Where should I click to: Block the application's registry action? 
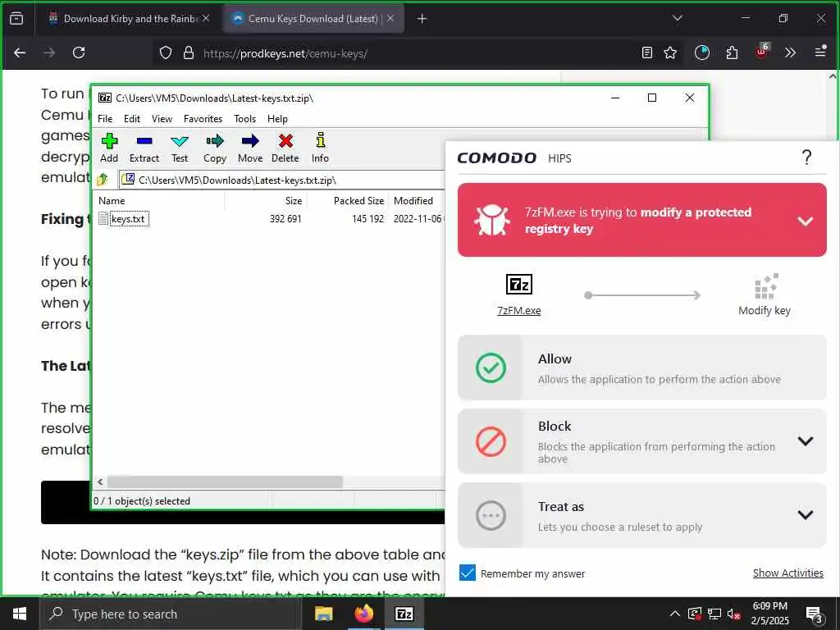[641, 441]
